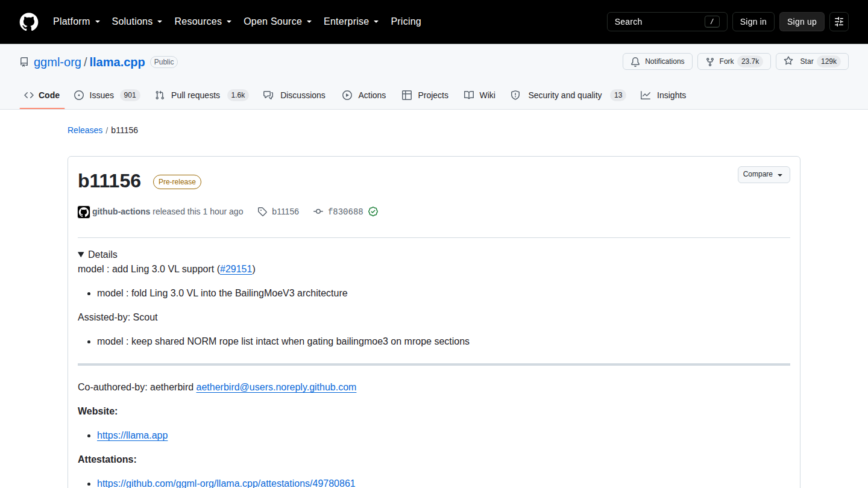This screenshot has width=868, height=488.
Task: Open the Actions tab
Action: coord(364,95)
